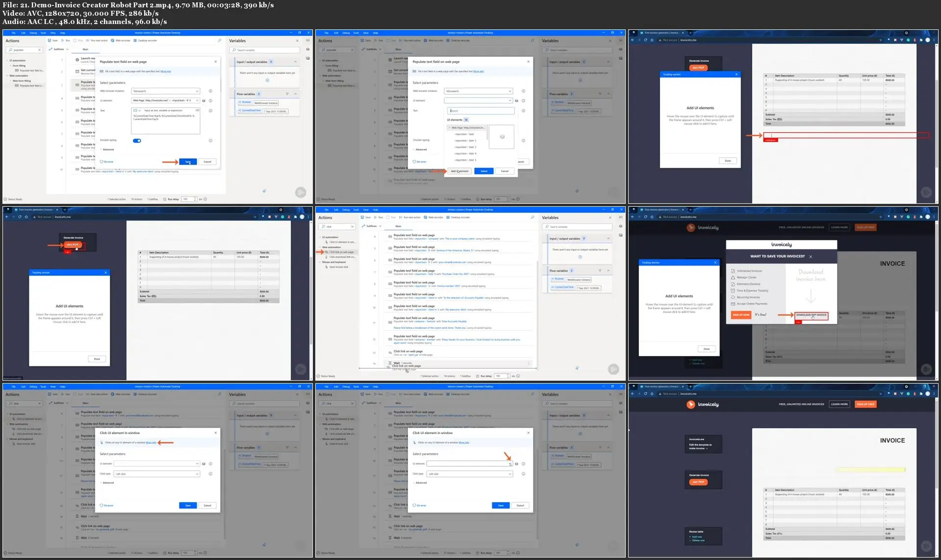This screenshot has width=941, height=560.
Task: Click the UI element preview thumbnail in the picker
Action: [502, 137]
